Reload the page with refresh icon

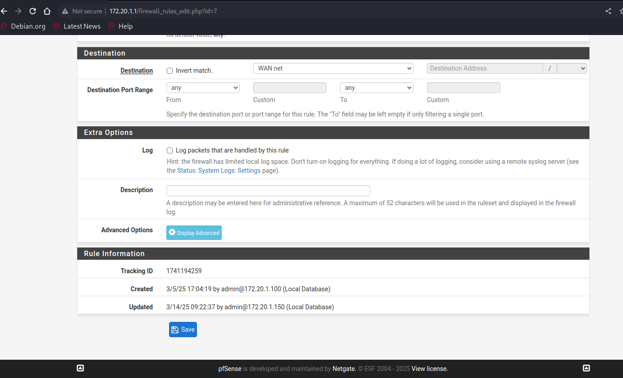coord(33,11)
